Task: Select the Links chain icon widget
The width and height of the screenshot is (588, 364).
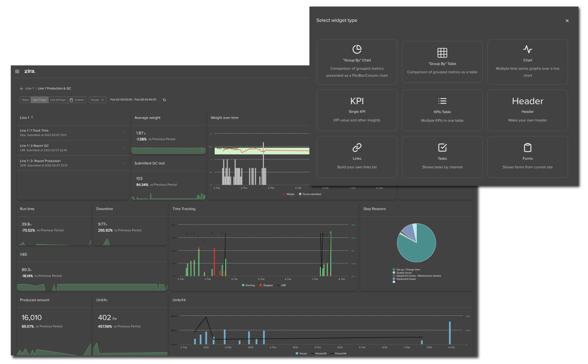Action: (357, 157)
